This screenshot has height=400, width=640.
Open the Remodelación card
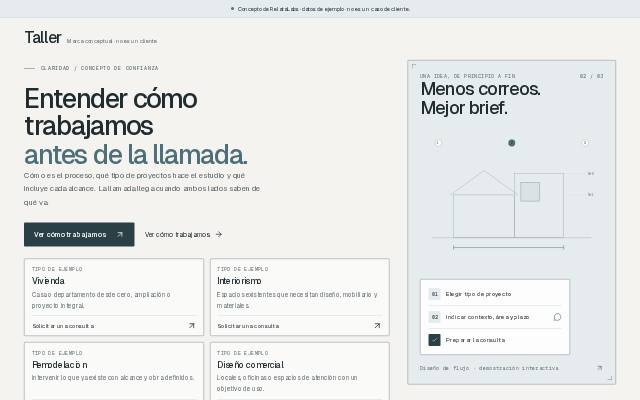pyautogui.click(x=114, y=371)
